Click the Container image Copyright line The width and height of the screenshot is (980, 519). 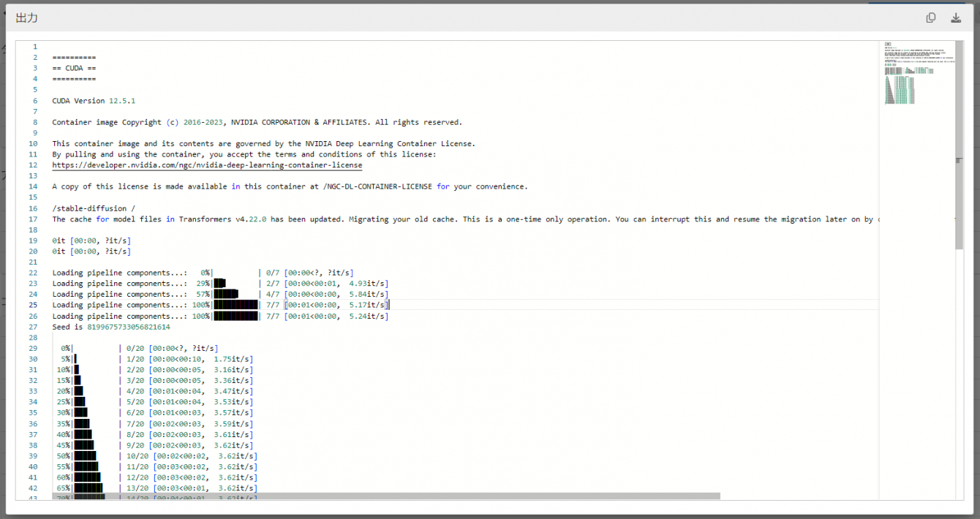coord(256,122)
